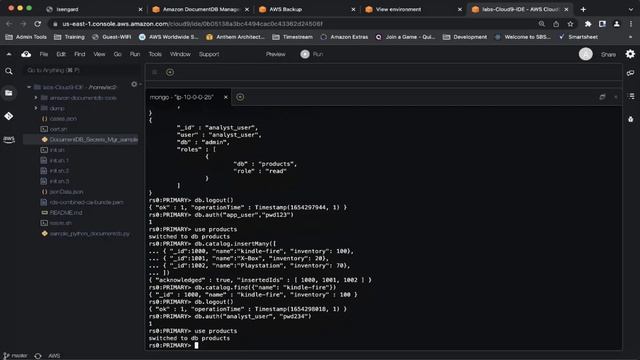This screenshot has width=640, height=360.
Task: Open the browser profile icon
Action: pos(616,24)
